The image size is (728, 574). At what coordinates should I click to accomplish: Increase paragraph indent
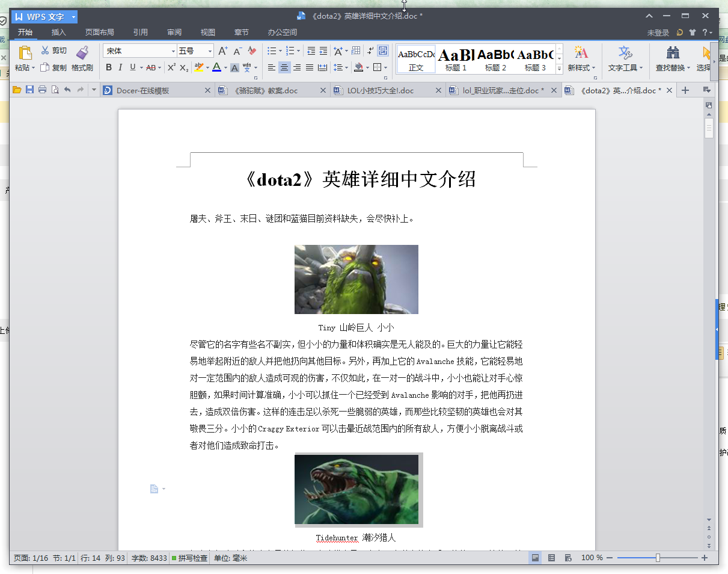click(x=323, y=51)
